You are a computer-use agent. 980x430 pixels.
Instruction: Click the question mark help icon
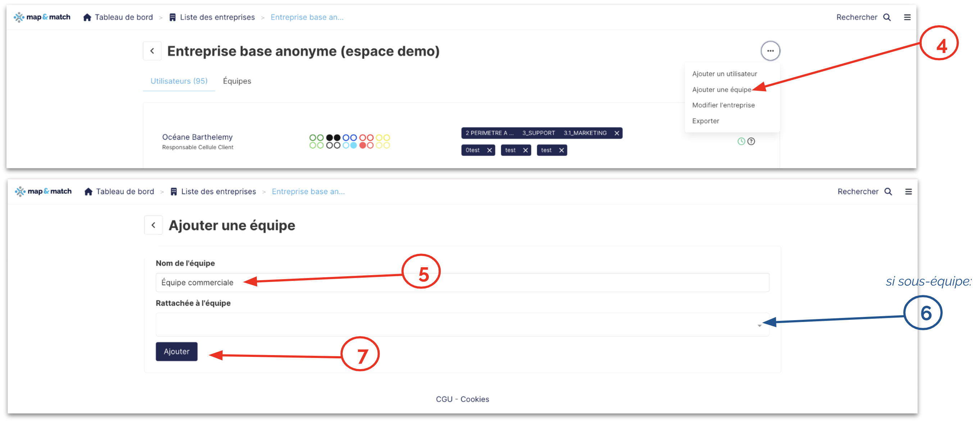coord(751,141)
